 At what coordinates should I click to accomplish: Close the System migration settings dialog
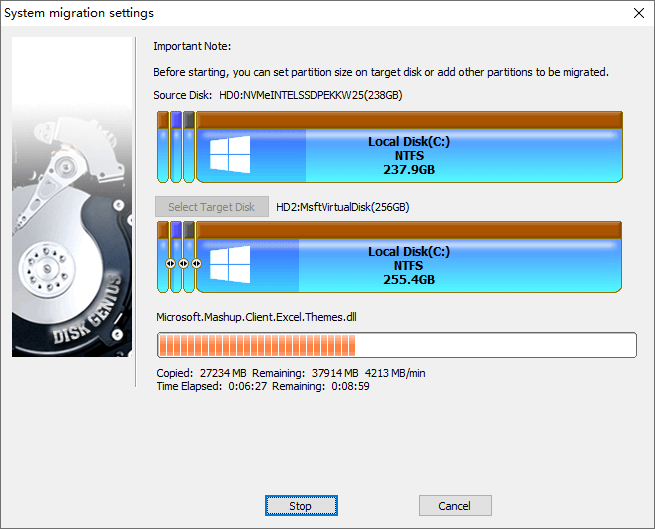click(638, 13)
